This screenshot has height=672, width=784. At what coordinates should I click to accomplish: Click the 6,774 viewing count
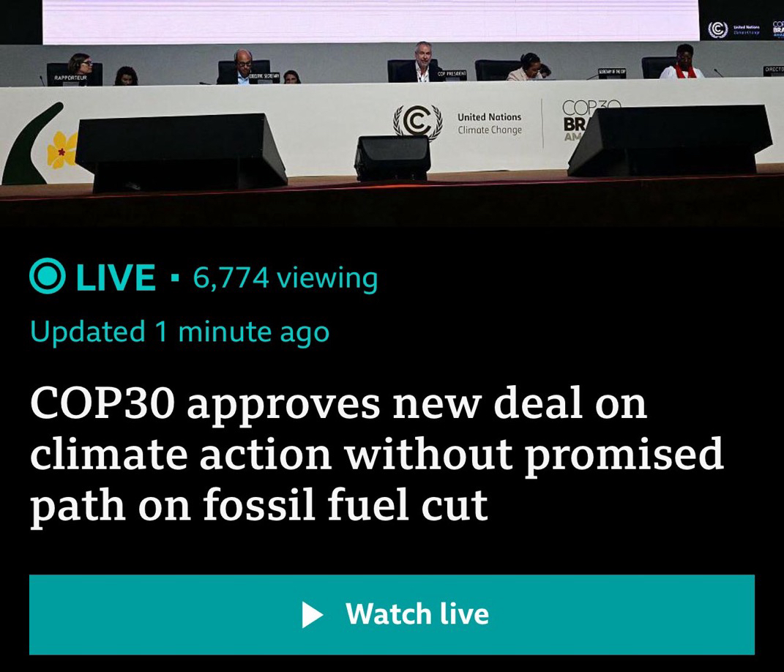(285, 278)
